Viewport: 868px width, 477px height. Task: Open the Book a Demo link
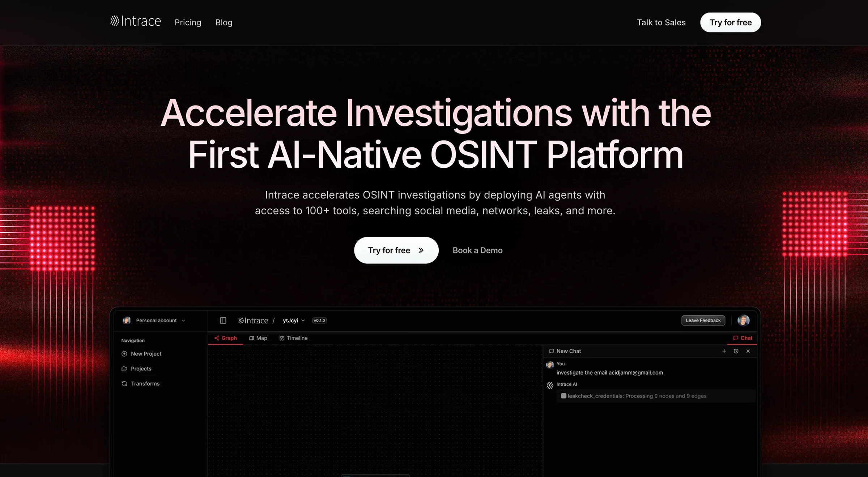click(x=477, y=250)
